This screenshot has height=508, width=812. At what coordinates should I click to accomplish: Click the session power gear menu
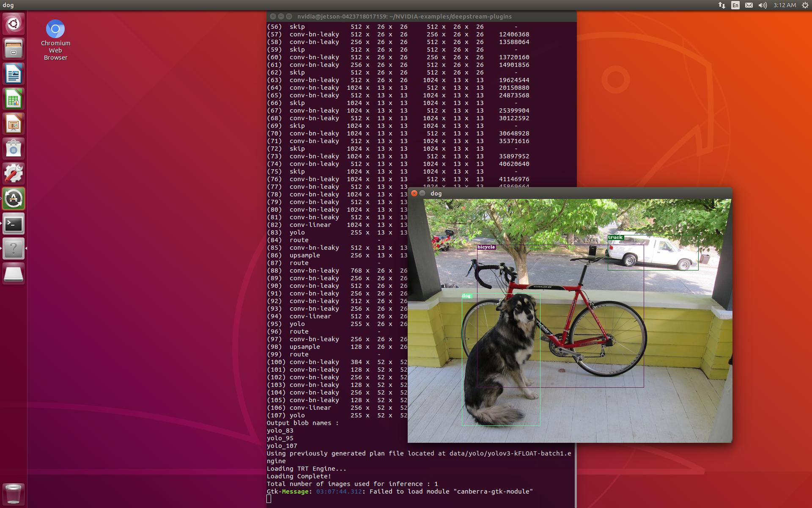point(805,5)
